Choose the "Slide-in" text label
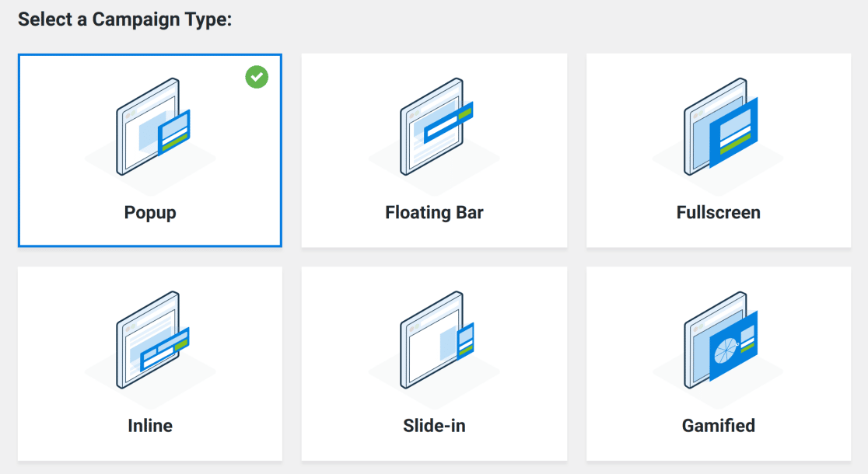868x474 pixels. click(434, 426)
